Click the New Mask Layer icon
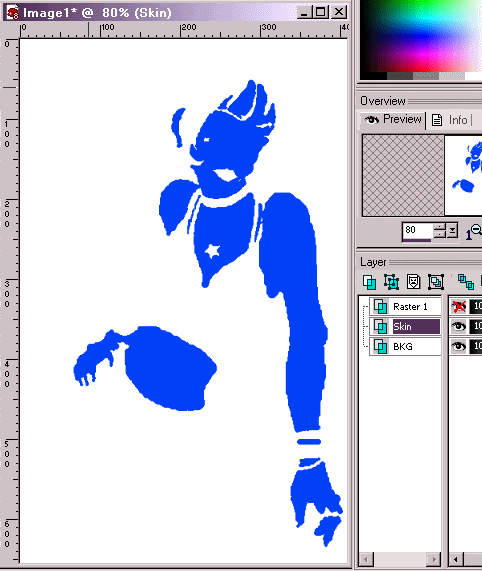482x571 pixels. (414, 282)
